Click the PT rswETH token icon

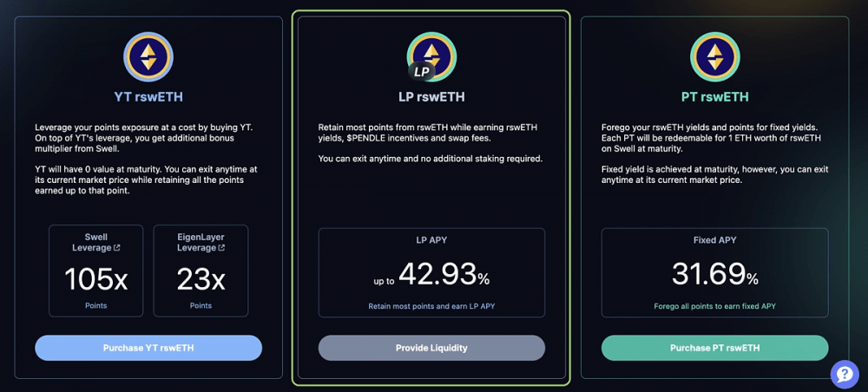[x=714, y=57]
